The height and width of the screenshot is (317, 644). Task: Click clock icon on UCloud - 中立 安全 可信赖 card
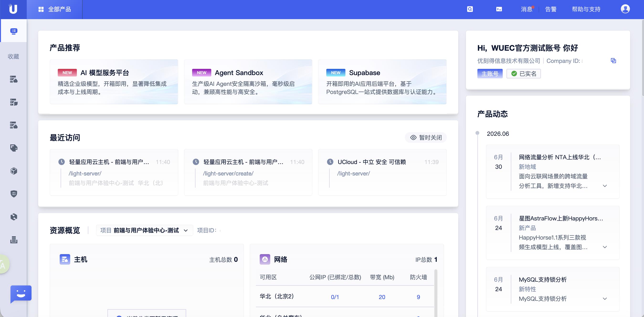tap(330, 162)
